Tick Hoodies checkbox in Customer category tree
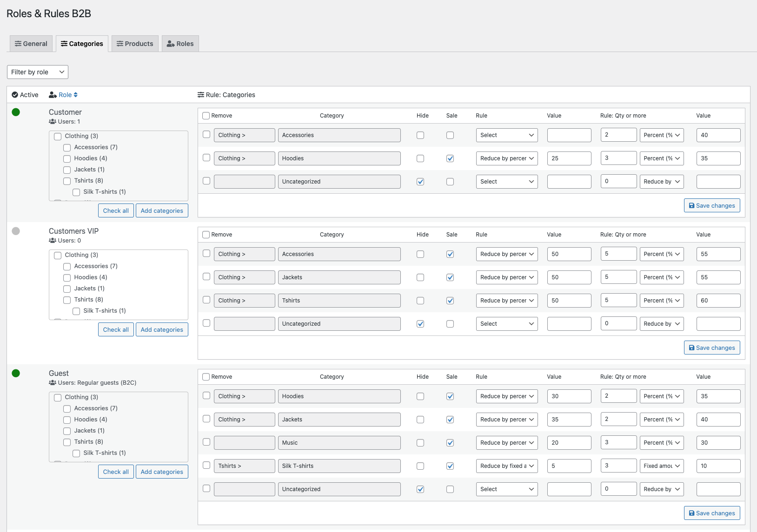 pyautogui.click(x=67, y=159)
